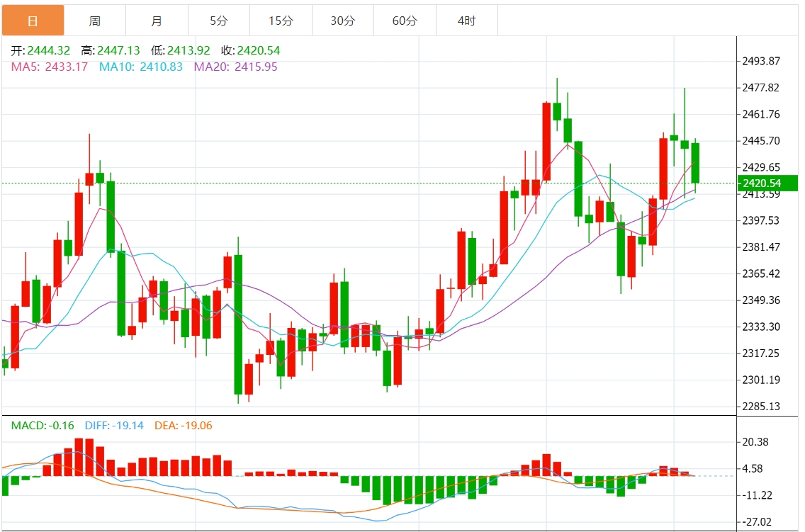This screenshot has height=532, width=805.
Task: Click the 2301.19 price axis label
Action: [x=761, y=380]
